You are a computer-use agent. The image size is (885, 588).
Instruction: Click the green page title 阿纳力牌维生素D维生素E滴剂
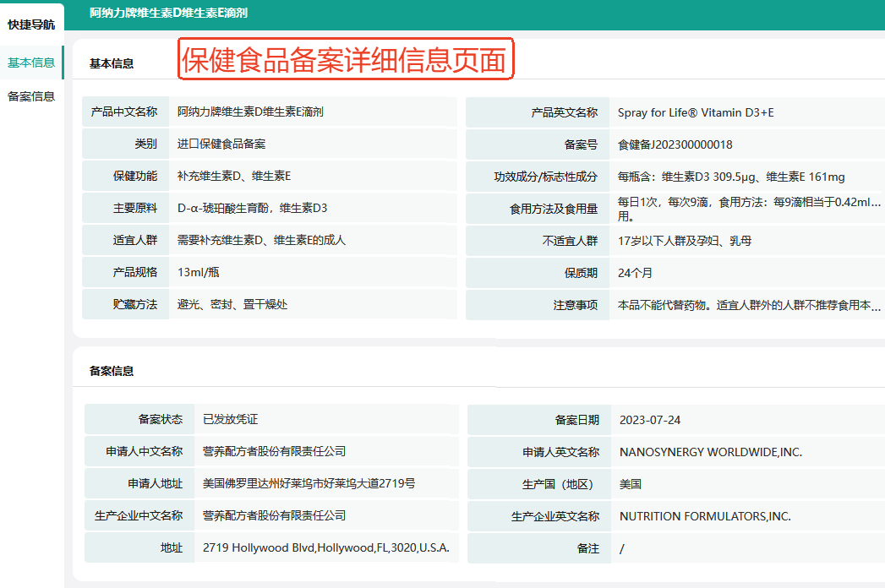tap(168, 14)
